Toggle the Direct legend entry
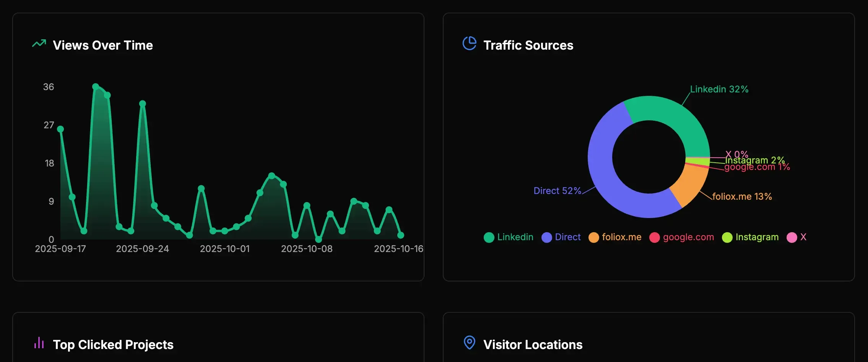This screenshot has height=362, width=868. 561,237
